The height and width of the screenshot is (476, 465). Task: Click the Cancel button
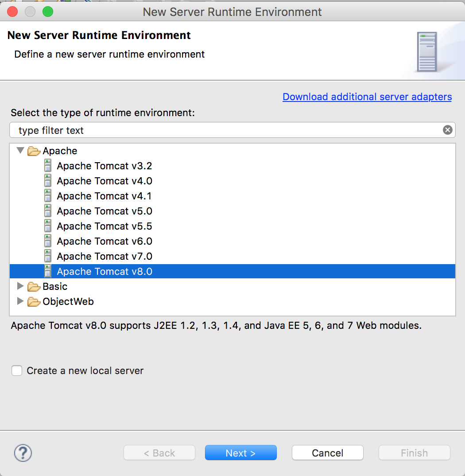click(x=328, y=453)
